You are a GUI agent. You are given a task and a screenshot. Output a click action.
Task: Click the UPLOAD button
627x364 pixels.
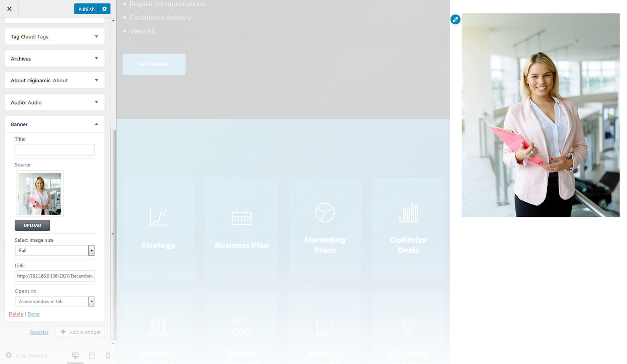[x=32, y=225]
